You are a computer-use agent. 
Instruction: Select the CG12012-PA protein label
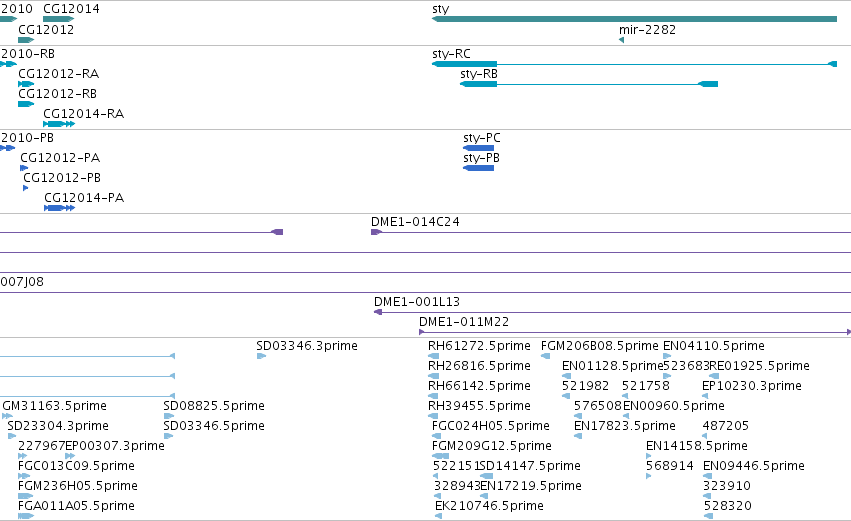60,158
